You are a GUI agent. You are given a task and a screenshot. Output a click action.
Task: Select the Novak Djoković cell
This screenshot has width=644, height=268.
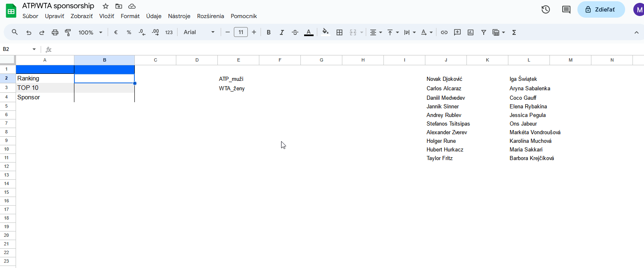446,79
